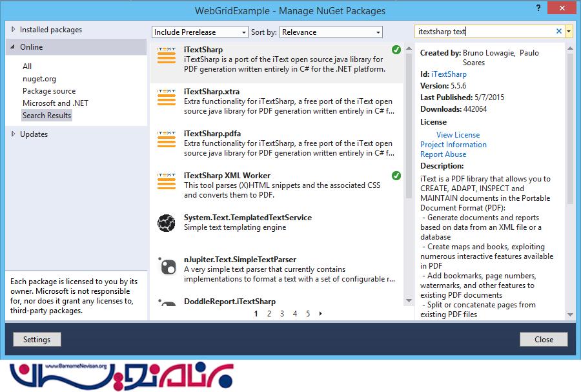Viewport: 581px width, 392px height.
Task: Go to results page 3
Action: (282, 314)
